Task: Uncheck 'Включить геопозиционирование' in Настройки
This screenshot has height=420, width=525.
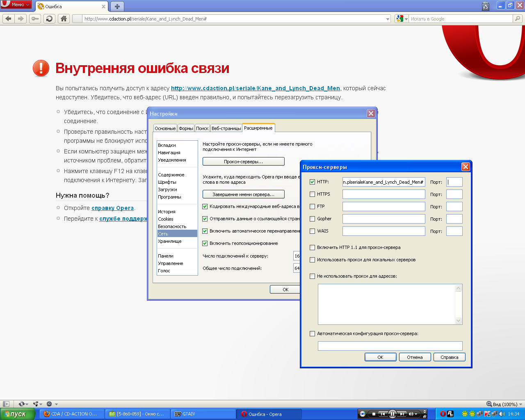Action: (x=205, y=243)
